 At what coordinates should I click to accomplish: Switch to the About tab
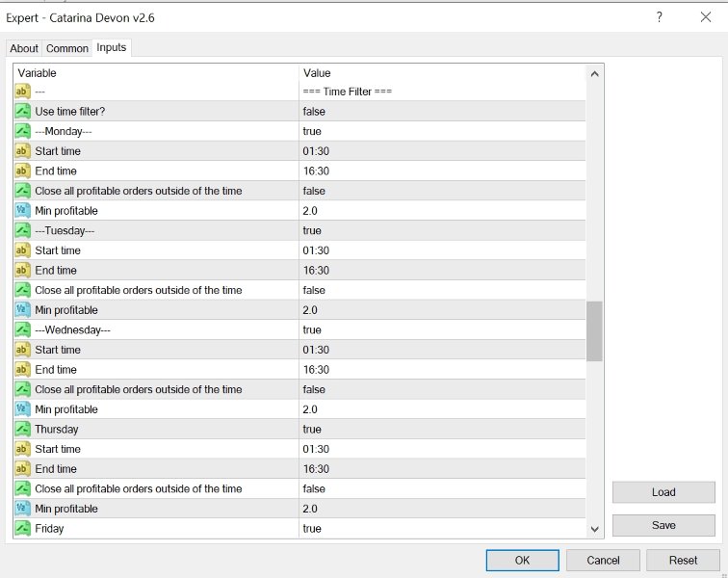coord(24,48)
